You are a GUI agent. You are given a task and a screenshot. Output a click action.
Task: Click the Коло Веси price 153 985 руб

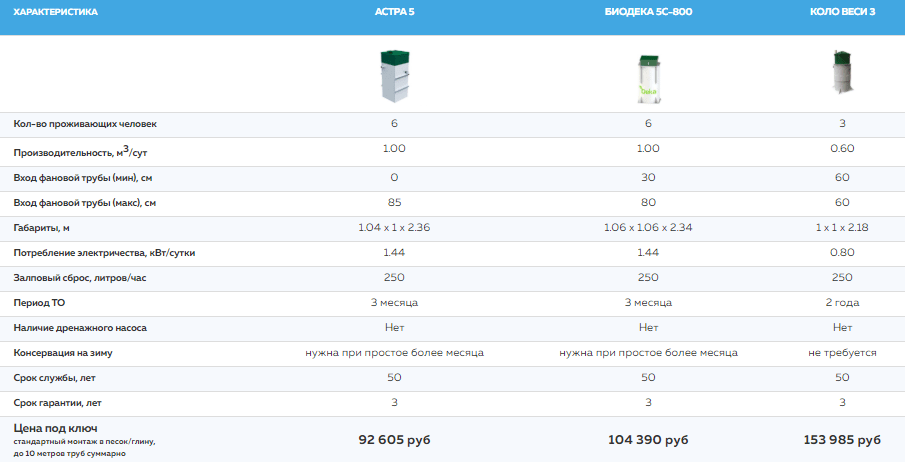[x=842, y=439]
